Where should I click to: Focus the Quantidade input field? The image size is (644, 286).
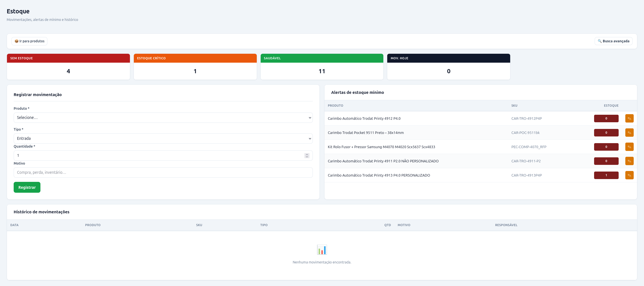tap(163, 155)
